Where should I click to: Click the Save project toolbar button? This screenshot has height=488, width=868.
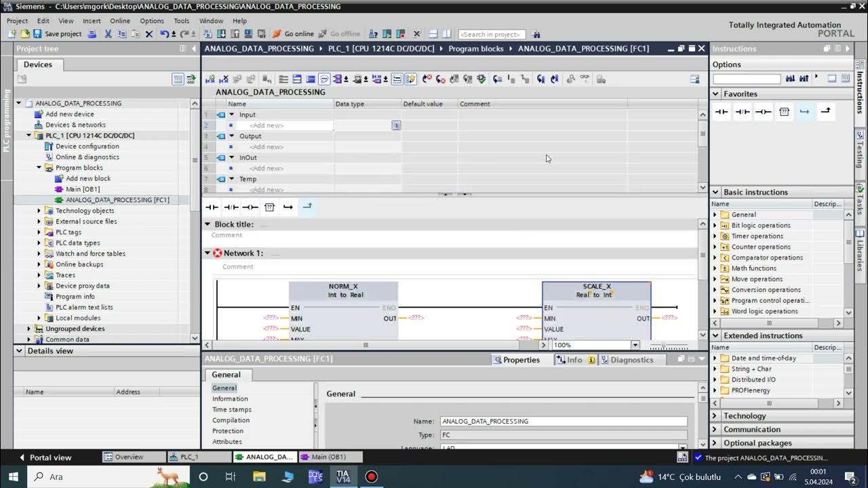[x=57, y=34]
